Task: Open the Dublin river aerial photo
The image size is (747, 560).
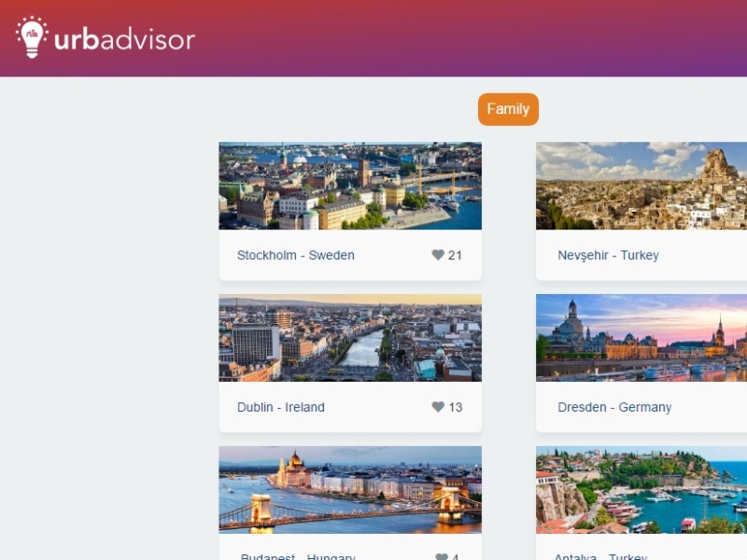Action: pyautogui.click(x=350, y=338)
